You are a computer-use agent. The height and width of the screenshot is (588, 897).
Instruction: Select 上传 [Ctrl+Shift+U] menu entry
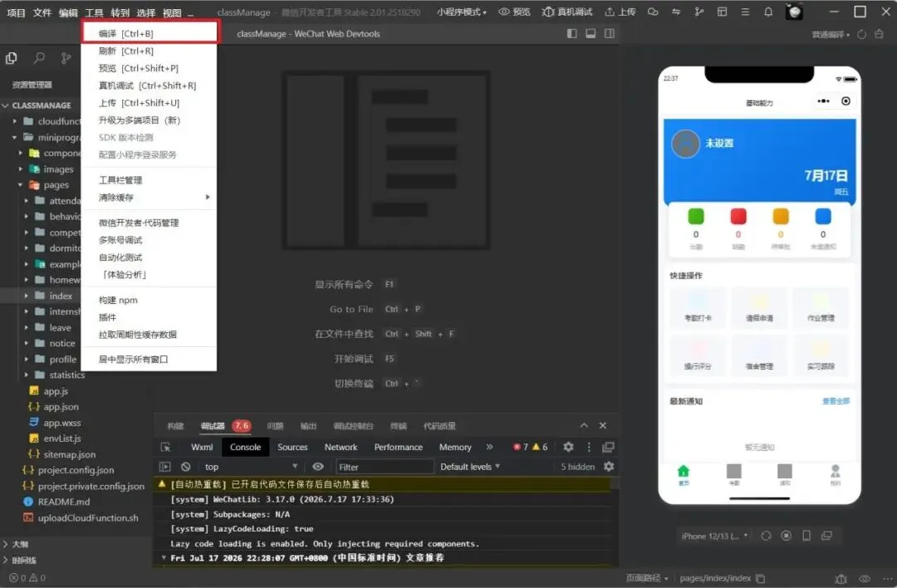pos(149,103)
